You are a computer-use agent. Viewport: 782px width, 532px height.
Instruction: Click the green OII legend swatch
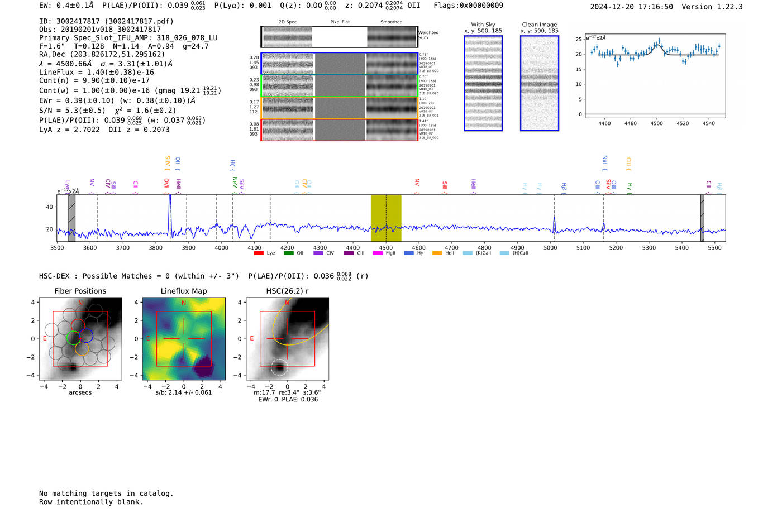(288, 253)
